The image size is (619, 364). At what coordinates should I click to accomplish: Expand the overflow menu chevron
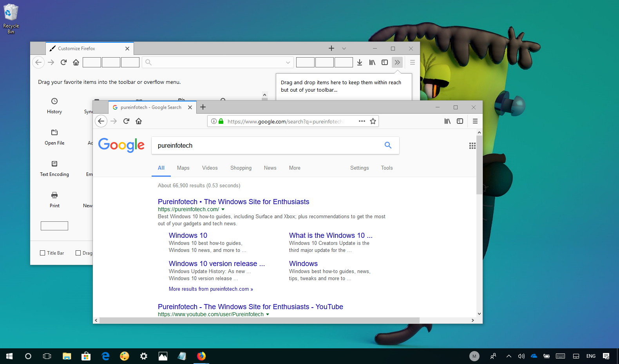click(x=397, y=62)
